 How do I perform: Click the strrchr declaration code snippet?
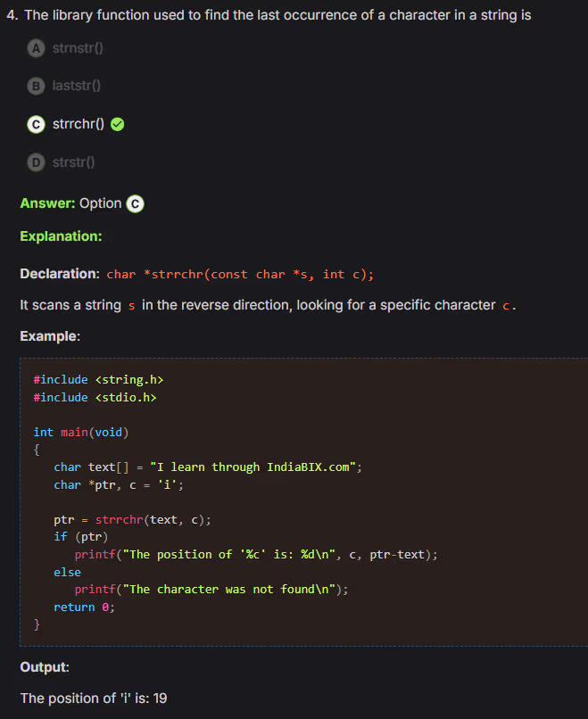tap(240, 274)
